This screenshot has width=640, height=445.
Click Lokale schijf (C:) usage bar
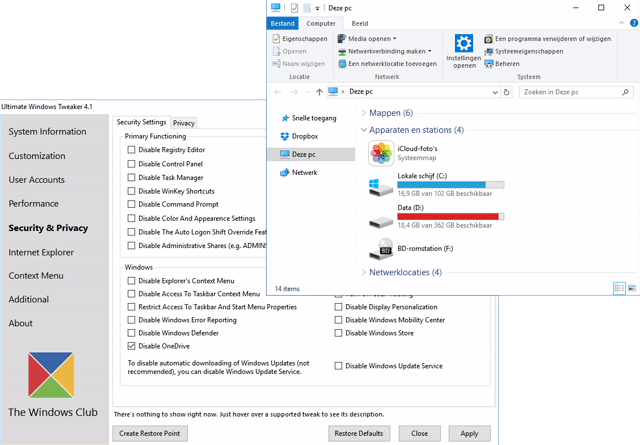pyautogui.click(x=451, y=185)
